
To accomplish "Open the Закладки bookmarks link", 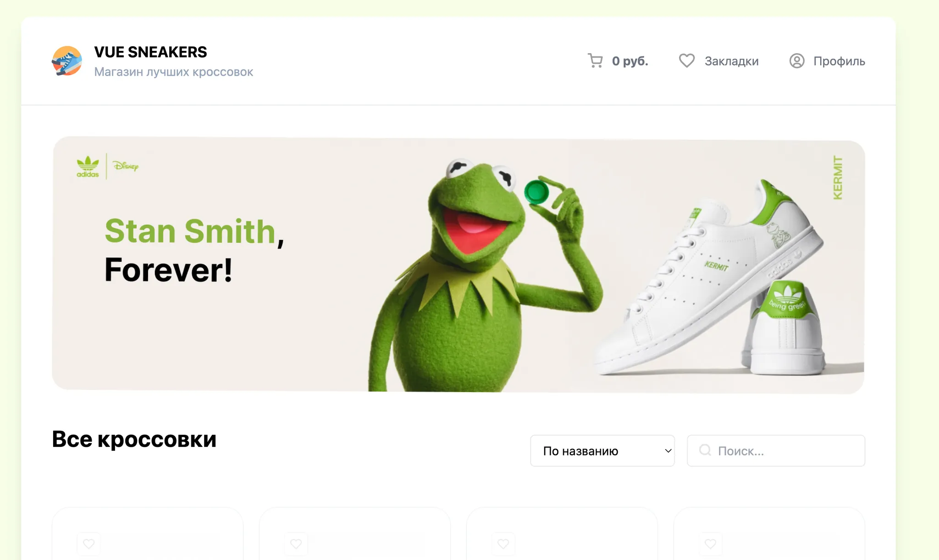I will pos(731,61).
